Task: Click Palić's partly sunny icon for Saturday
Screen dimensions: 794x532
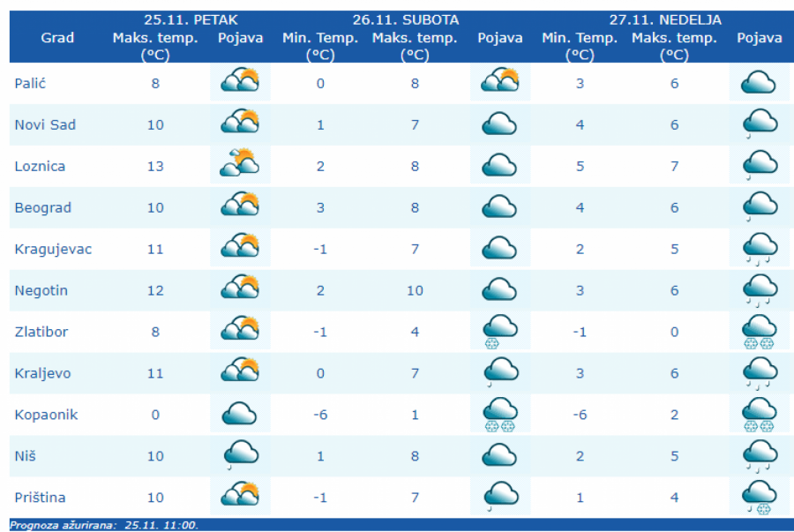Action: (x=499, y=82)
